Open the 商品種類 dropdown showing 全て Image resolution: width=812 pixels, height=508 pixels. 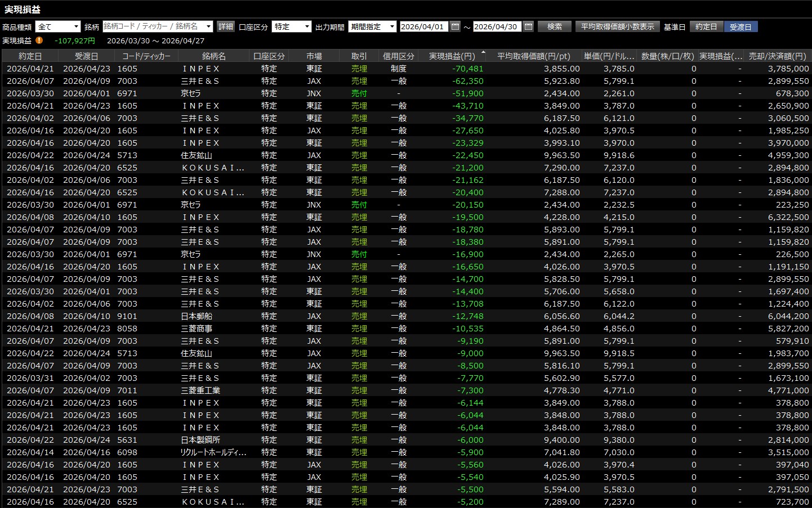point(58,26)
